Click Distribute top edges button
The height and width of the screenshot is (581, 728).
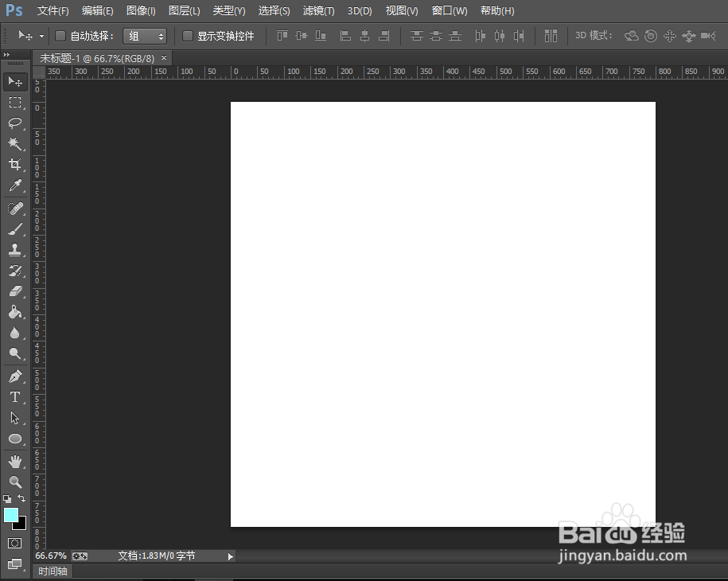(416, 36)
